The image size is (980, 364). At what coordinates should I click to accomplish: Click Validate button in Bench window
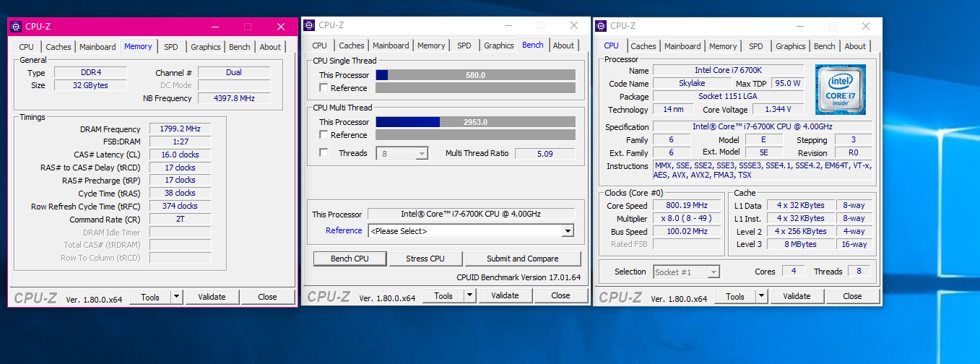(x=505, y=295)
